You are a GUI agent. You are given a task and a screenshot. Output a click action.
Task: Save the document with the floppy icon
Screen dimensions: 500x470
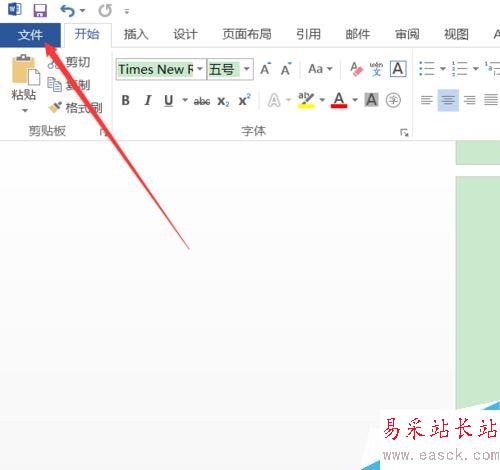coord(40,10)
